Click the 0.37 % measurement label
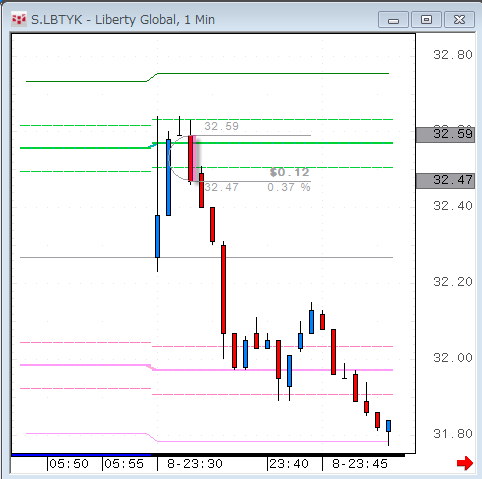This screenshot has width=482, height=479. 289,187
